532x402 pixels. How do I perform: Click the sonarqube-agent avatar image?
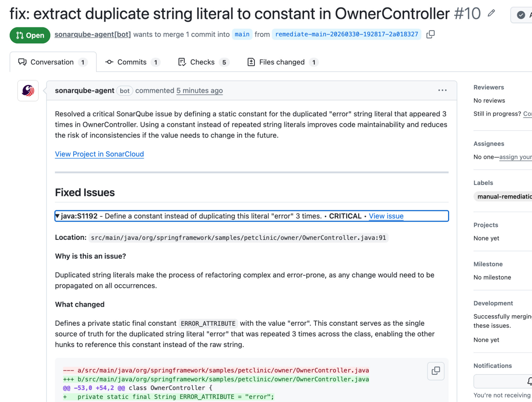[x=28, y=91]
